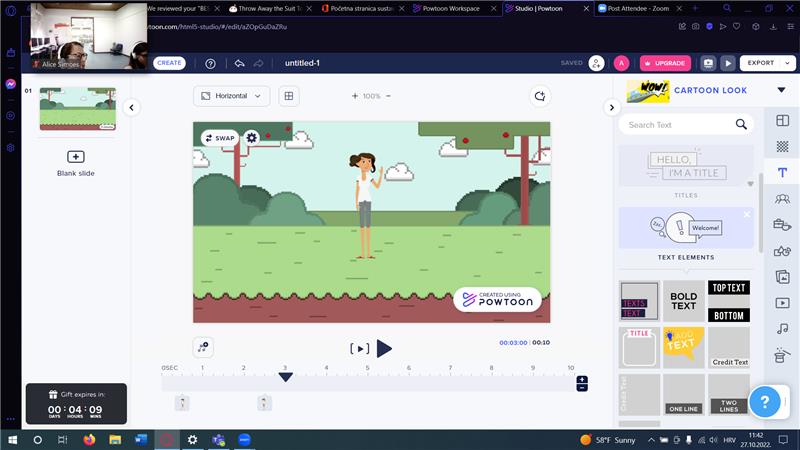Click the large timeline play button
This screenshot has height=450, width=800.
tap(384, 349)
